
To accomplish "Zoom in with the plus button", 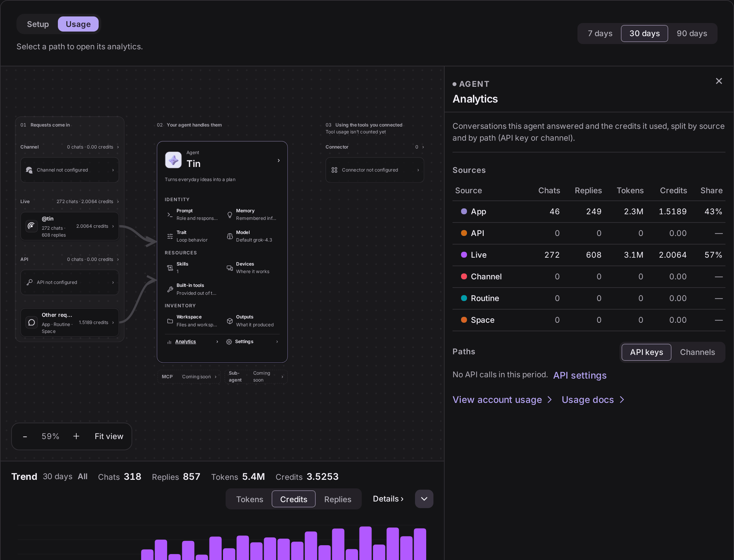I will pos(76,436).
